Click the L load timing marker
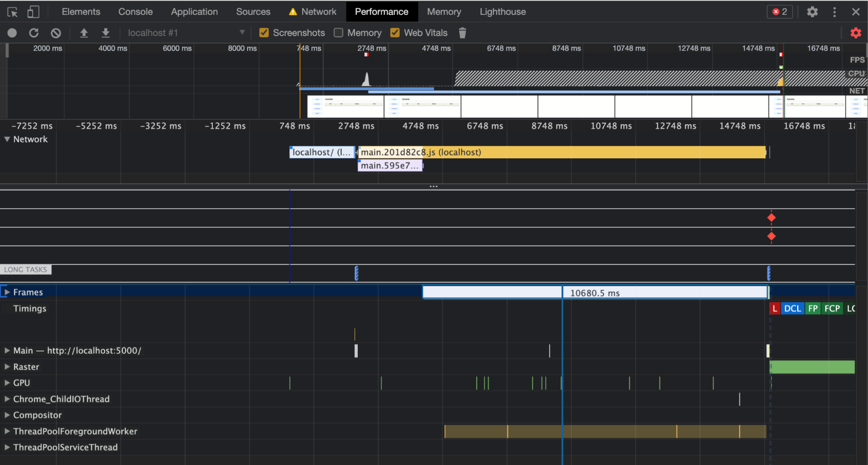 (774, 309)
